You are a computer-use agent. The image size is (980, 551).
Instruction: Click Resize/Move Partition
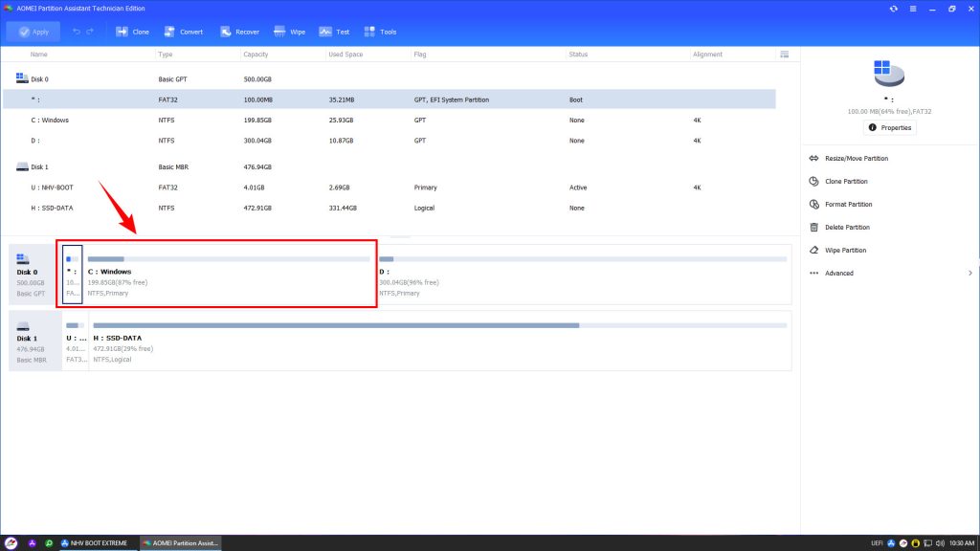click(857, 159)
